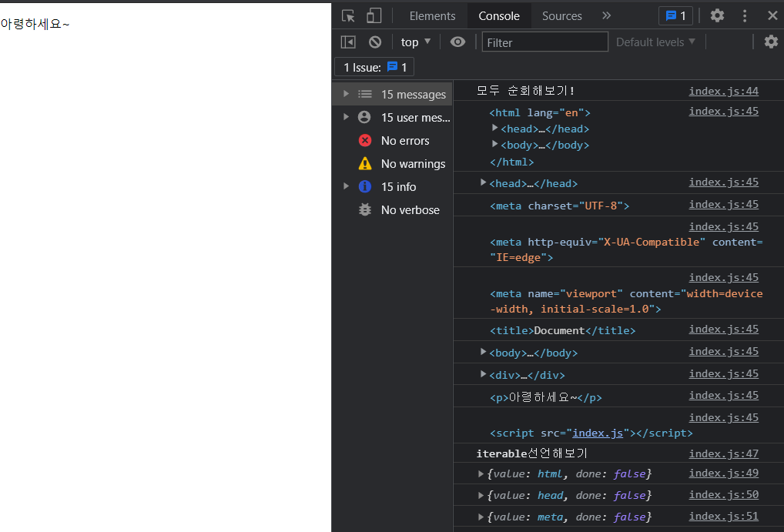The height and width of the screenshot is (532, 784).
Task: Toggle the device toolbar icon
Action: pos(374,16)
